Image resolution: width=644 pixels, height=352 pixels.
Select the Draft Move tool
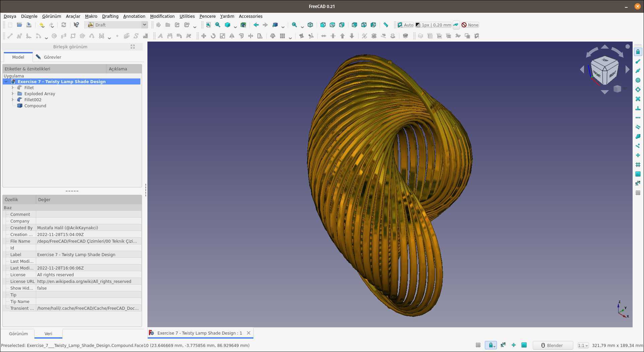[203, 36]
